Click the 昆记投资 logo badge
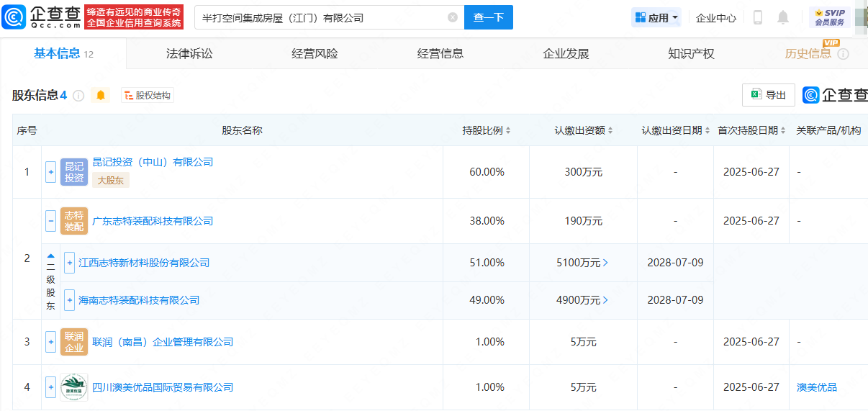The image size is (868, 411). (74, 172)
